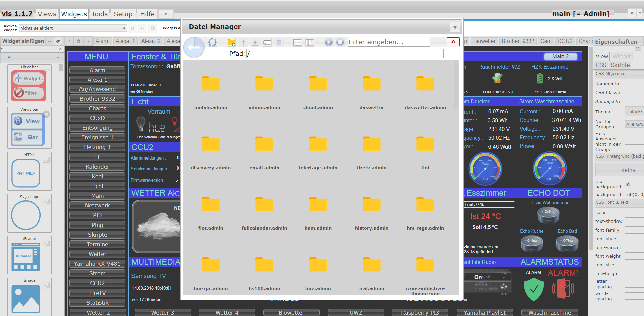Toggle the Use background checkbox
This screenshot has height=316, width=644.
(628, 184)
